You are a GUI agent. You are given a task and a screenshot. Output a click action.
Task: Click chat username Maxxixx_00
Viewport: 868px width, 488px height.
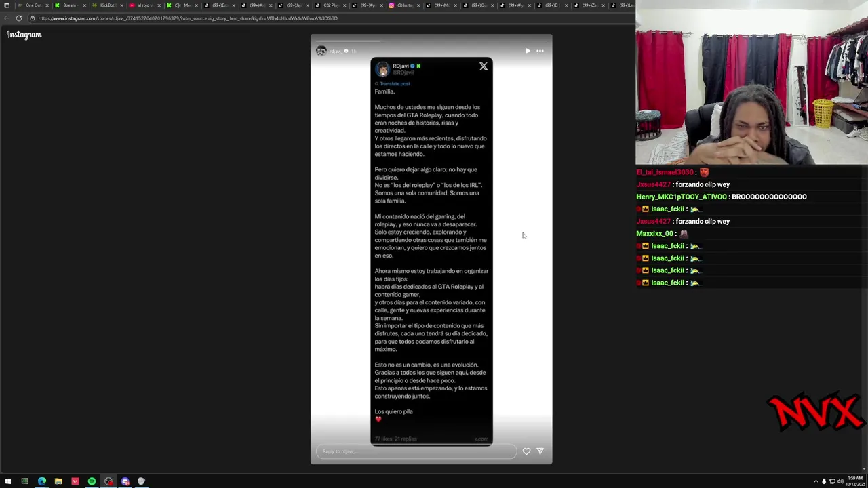click(655, 234)
